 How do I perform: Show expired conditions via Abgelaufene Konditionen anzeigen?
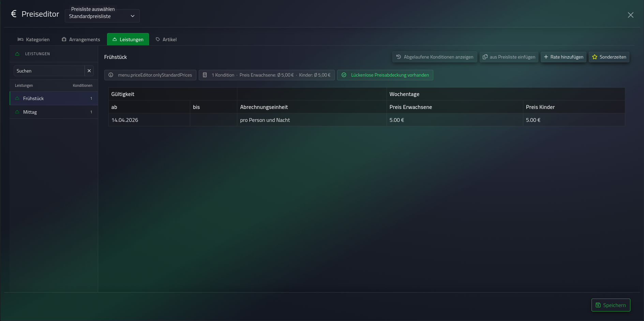pyautogui.click(x=435, y=57)
